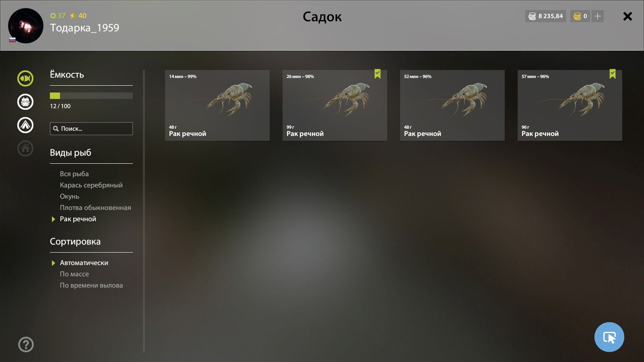Choose Окунь in fish types
The image size is (644, 362).
(x=70, y=196)
